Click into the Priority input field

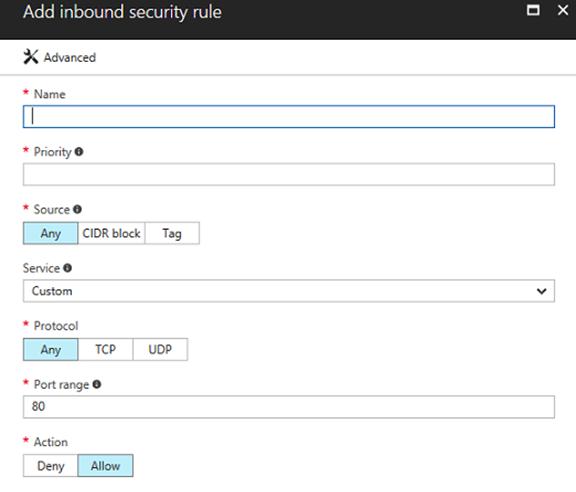(x=289, y=175)
